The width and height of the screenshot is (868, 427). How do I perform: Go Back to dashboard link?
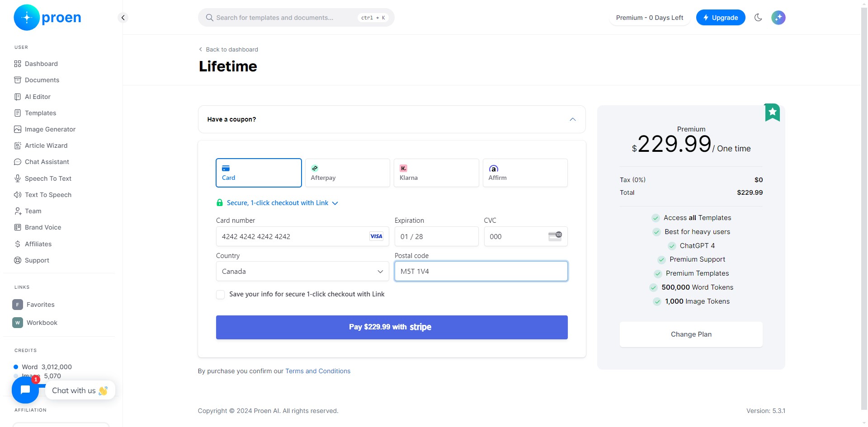(x=228, y=49)
